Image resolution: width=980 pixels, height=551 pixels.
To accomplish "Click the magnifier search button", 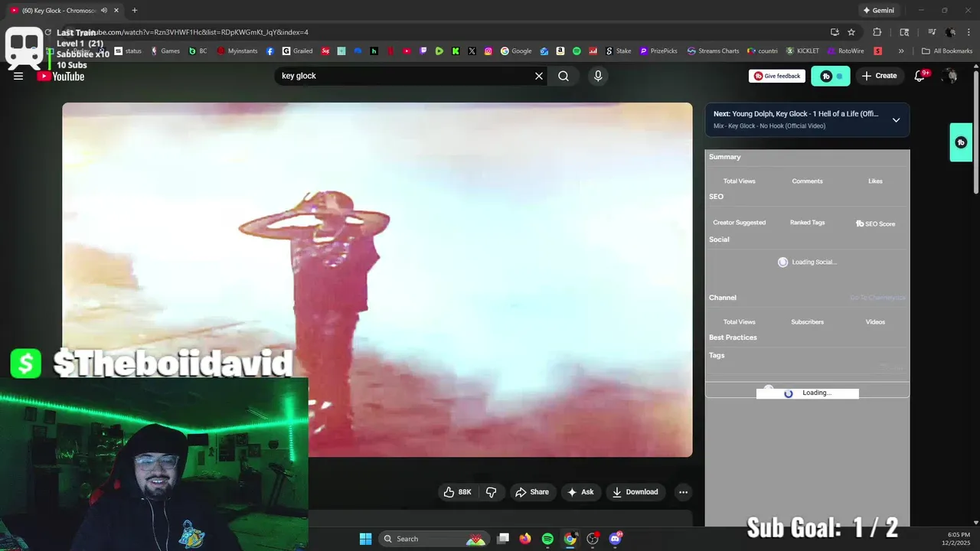I will coord(563,76).
